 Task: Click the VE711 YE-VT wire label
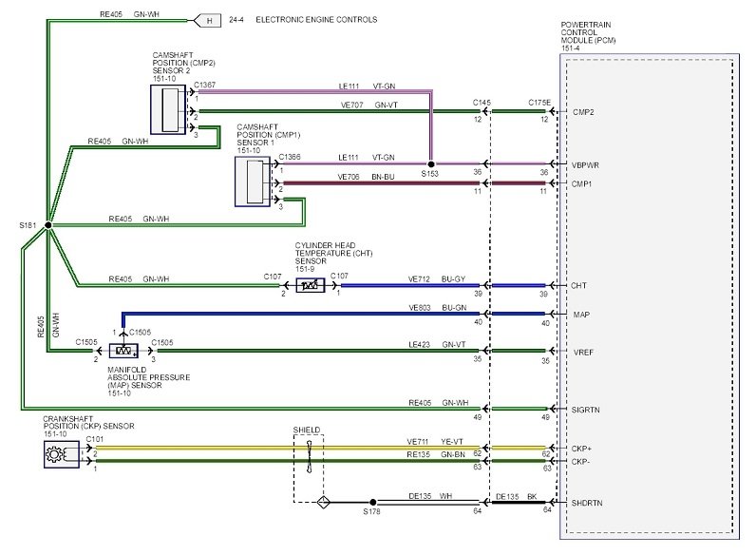coord(435,442)
